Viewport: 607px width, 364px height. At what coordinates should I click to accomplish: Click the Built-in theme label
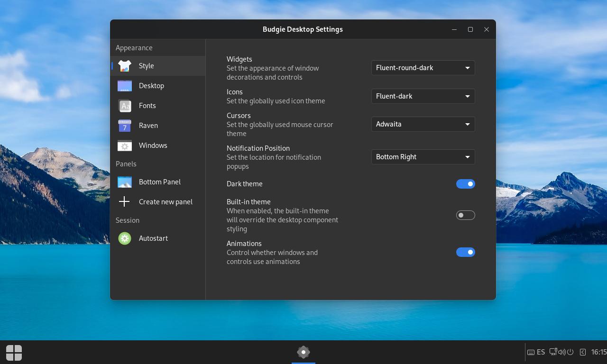[248, 202]
